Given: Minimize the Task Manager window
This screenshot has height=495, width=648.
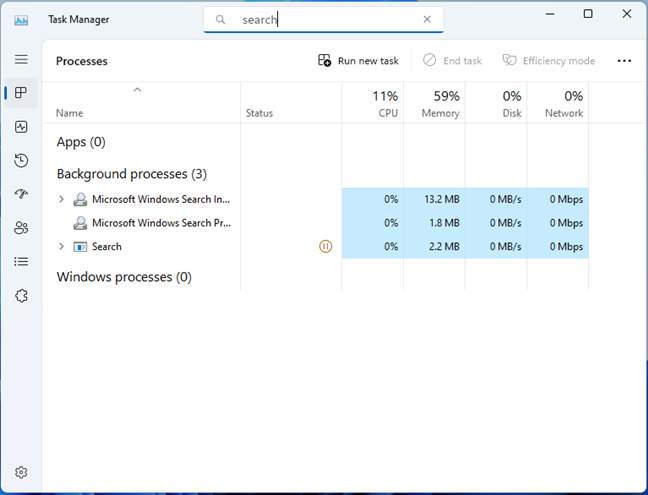Looking at the screenshot, I should coord(550,14).
